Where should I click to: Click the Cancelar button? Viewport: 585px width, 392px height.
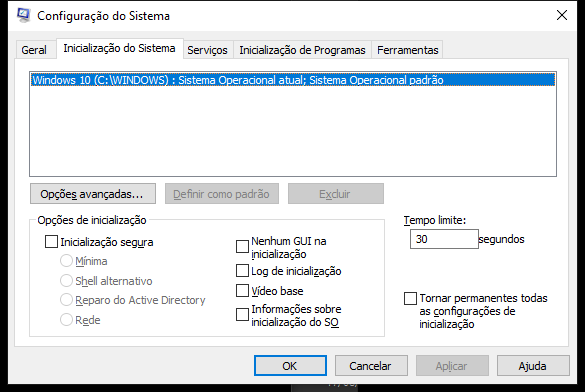tap(371, 366)
